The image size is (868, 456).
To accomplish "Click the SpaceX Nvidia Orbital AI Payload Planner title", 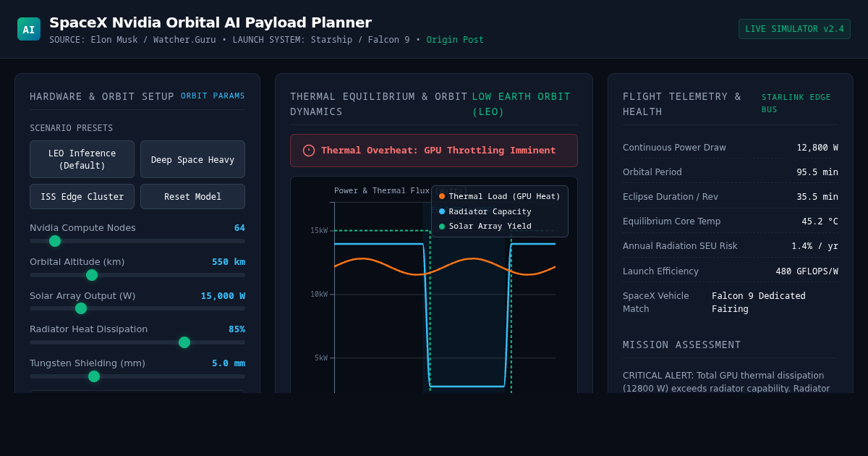I will pyautogui.click(x=210, y=22).
